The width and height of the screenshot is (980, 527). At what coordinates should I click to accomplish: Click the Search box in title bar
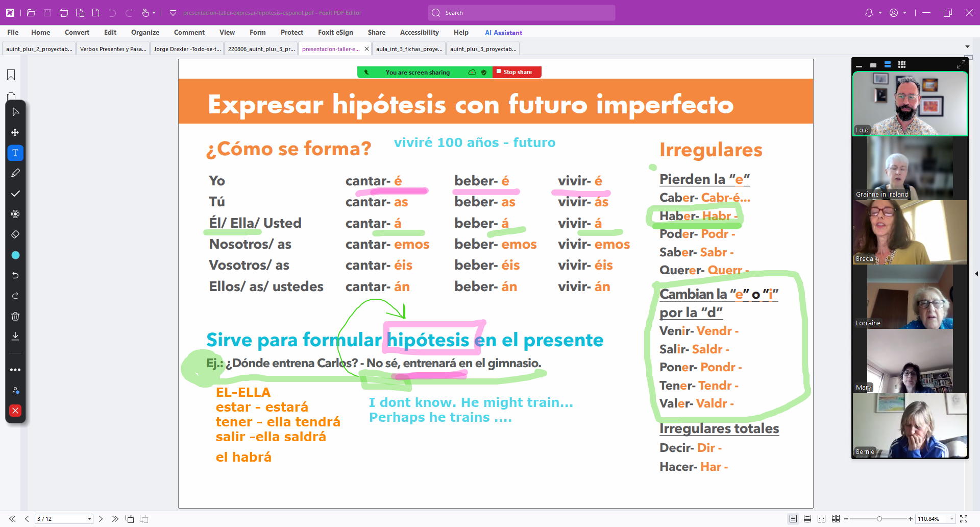click(522, 13)
